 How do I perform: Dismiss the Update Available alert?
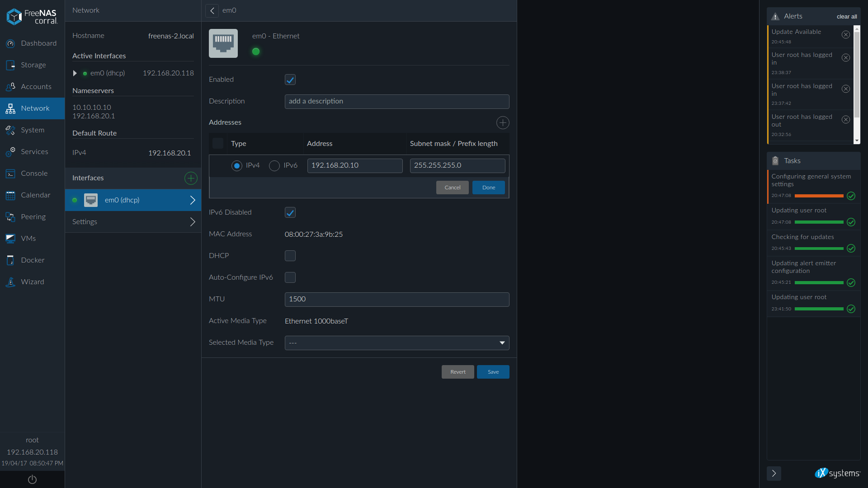846,35
